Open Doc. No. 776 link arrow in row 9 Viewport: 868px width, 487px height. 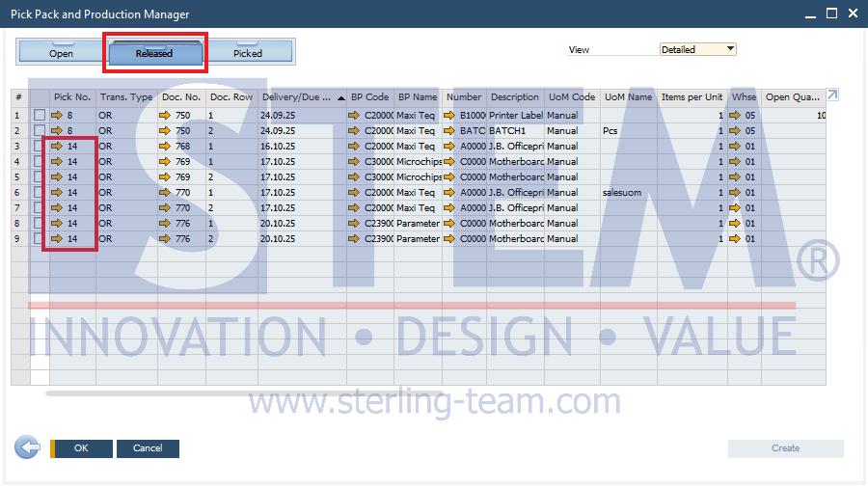coord(164,239)
